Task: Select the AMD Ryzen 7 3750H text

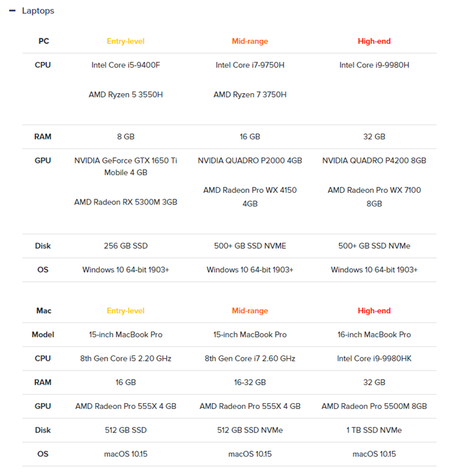Action: (250, 94)
